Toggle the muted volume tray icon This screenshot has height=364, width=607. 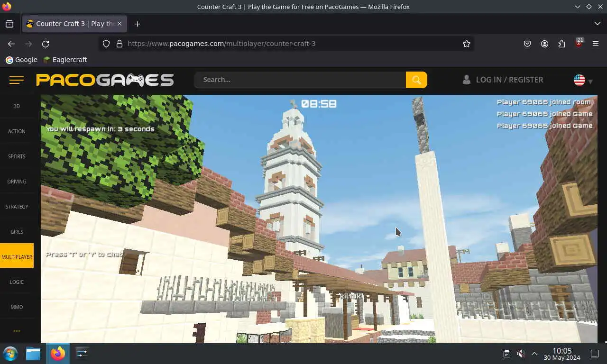point(521,354)
